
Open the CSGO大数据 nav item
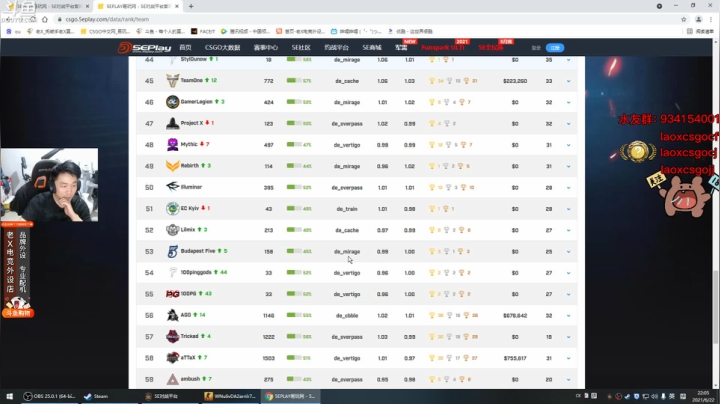coord(223,48)
